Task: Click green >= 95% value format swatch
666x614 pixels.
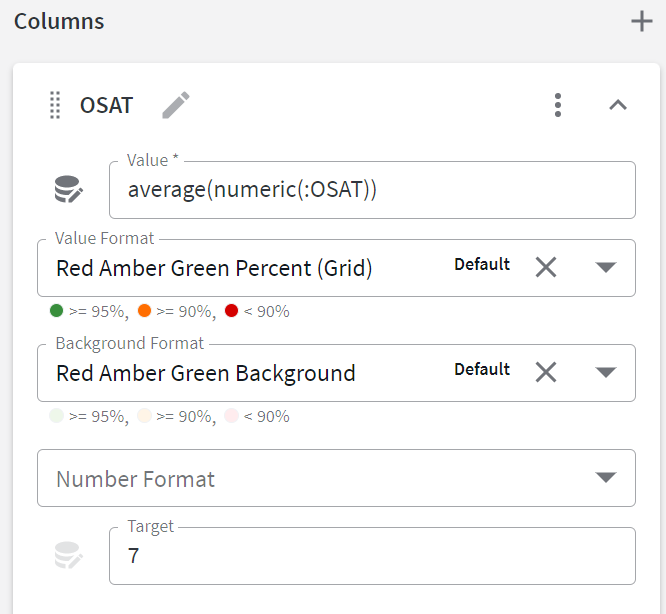Action: [56, 311]
